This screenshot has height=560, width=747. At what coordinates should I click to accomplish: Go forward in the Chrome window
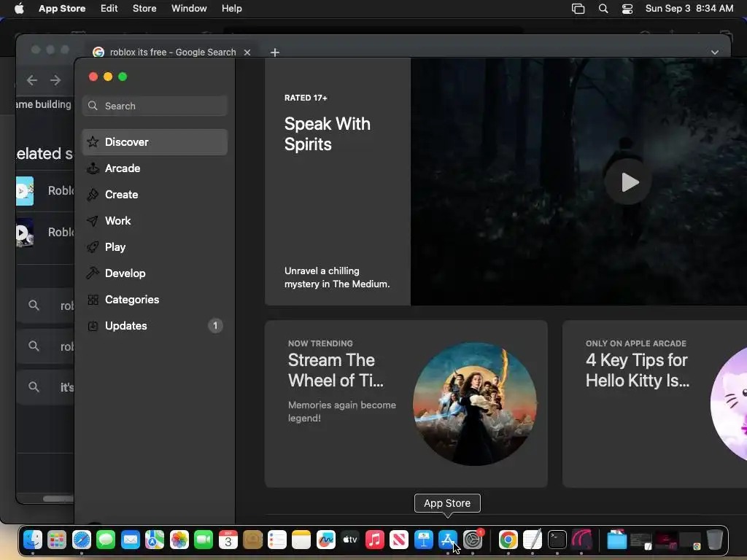coord(55,80)
